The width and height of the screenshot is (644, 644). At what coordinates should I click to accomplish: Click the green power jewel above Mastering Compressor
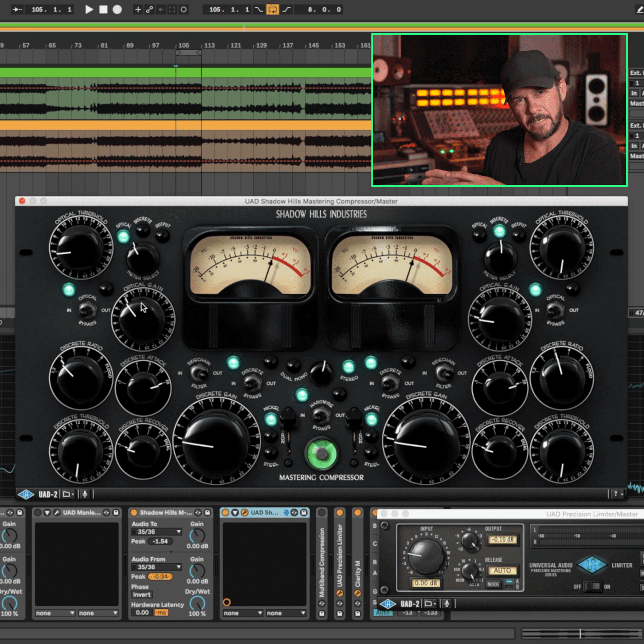pyautogui.click(x=322, y=453)
